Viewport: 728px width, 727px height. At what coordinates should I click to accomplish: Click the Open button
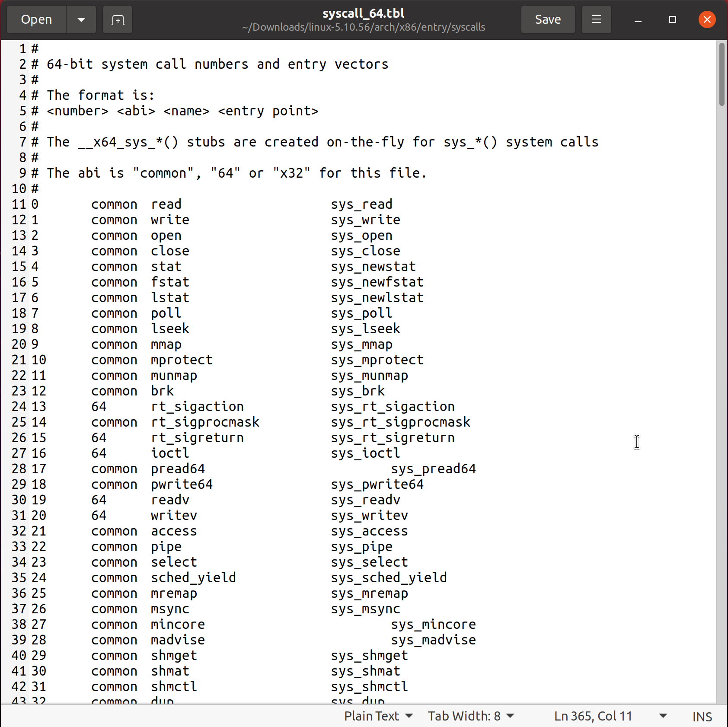(37, 19)
